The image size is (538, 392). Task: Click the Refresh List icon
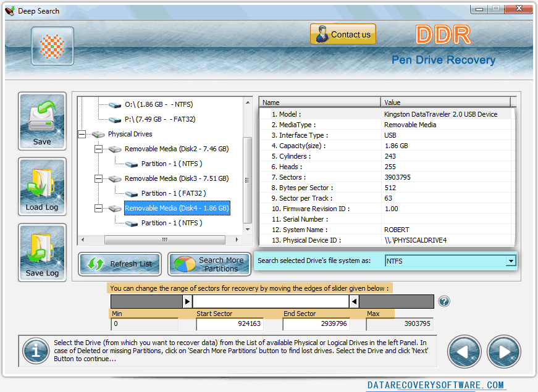[119, 264]
